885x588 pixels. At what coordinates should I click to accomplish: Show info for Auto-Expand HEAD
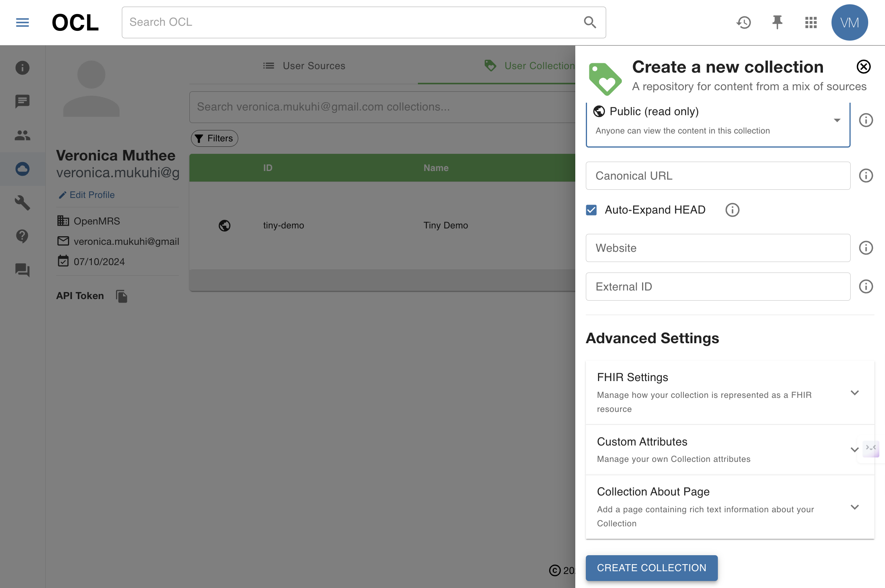click(x=732, y=210)
